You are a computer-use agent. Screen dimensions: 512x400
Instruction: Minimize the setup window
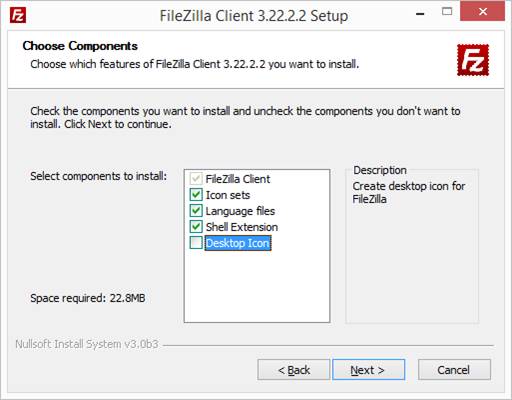click(420, 13)
